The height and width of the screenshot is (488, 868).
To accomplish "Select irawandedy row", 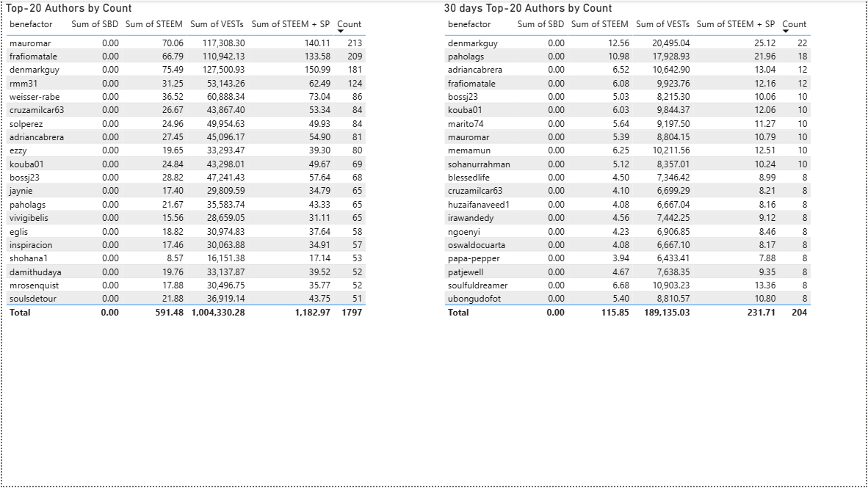I will [x=628, y=218].
